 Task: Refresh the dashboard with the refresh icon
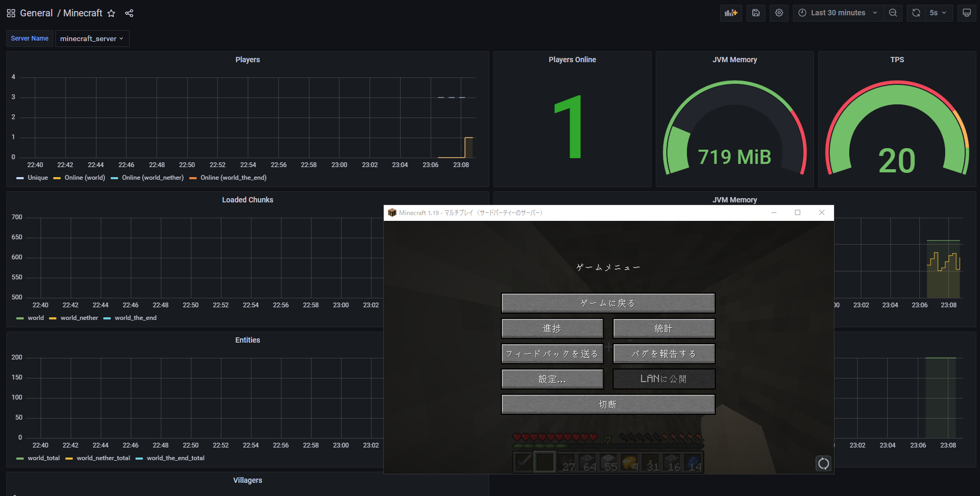916,13
